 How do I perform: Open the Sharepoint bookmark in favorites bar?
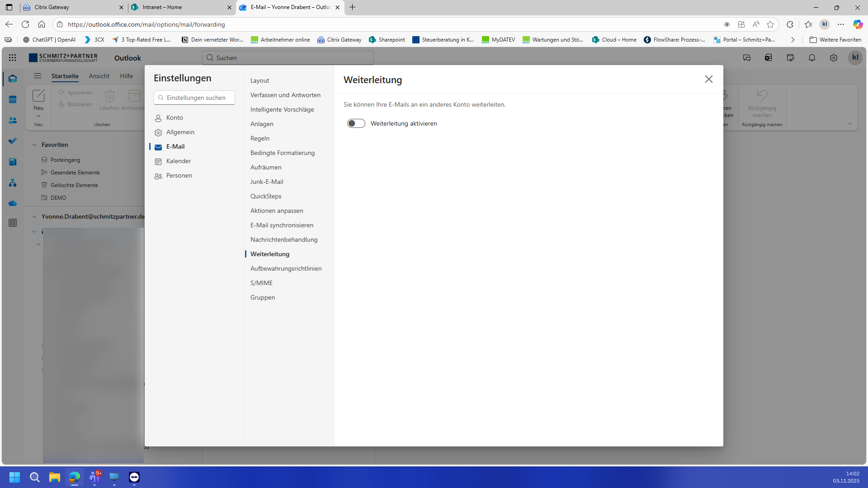tap(387, 40)
